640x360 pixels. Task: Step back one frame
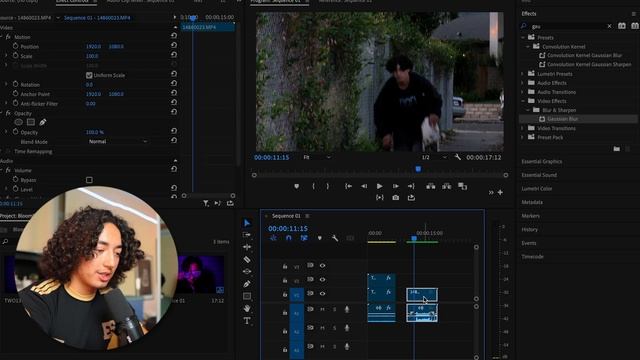pyautogui.click(x=364, y=186)
